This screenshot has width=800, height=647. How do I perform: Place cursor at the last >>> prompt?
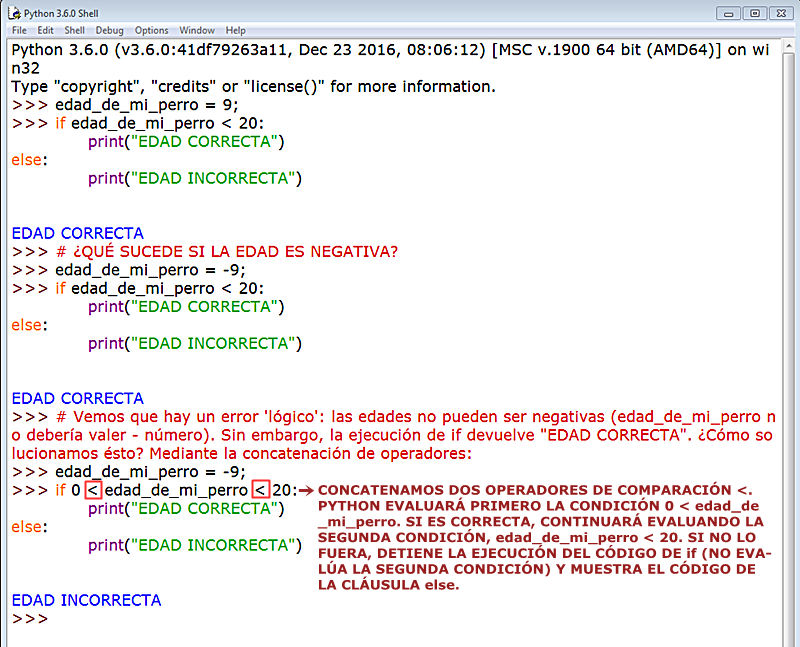30,618
